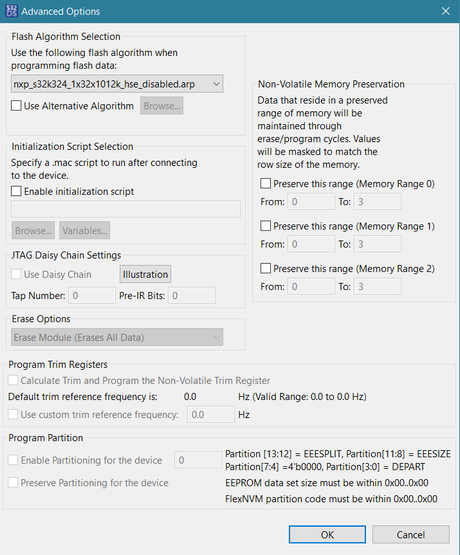Click the From field of Memory Range 2
Viewport: 460px width, 555px height.
tap(311, 287)
